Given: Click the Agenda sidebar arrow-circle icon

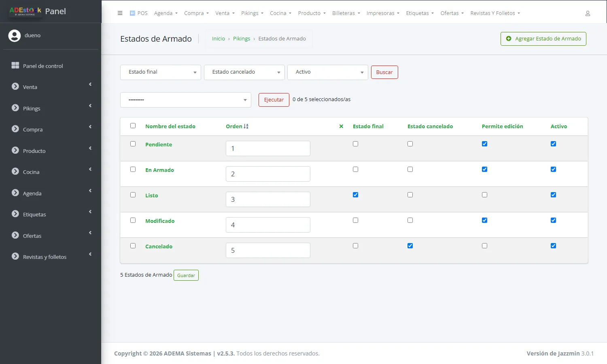Looking at the screenshot, I should (15, 193).
